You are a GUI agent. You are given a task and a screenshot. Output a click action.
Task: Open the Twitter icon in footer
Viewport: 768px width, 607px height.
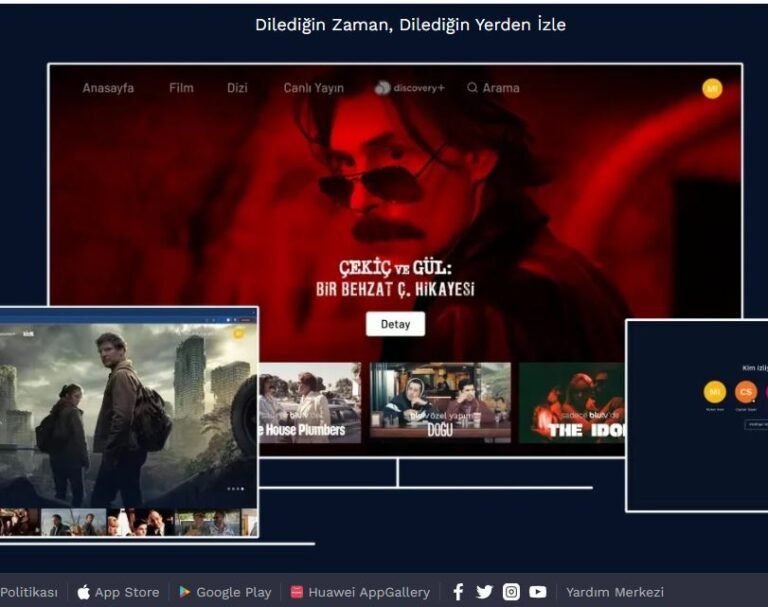484,592
